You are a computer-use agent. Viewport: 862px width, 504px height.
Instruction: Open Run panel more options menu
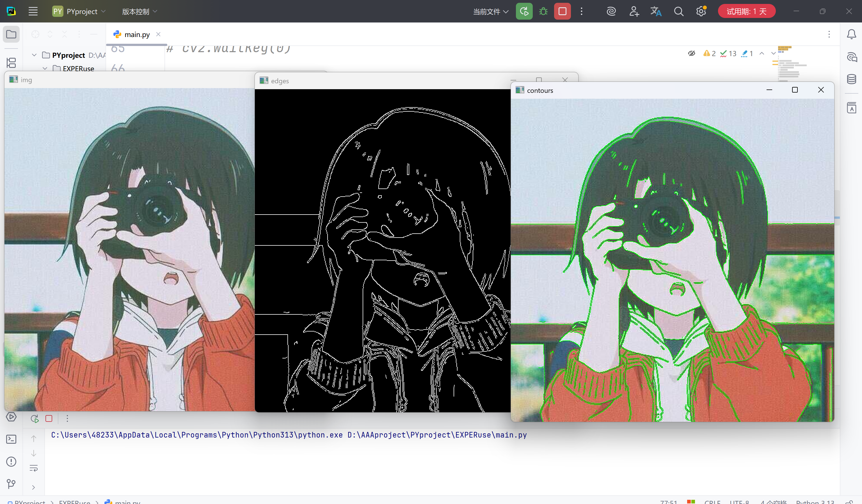tap(67, 418)
